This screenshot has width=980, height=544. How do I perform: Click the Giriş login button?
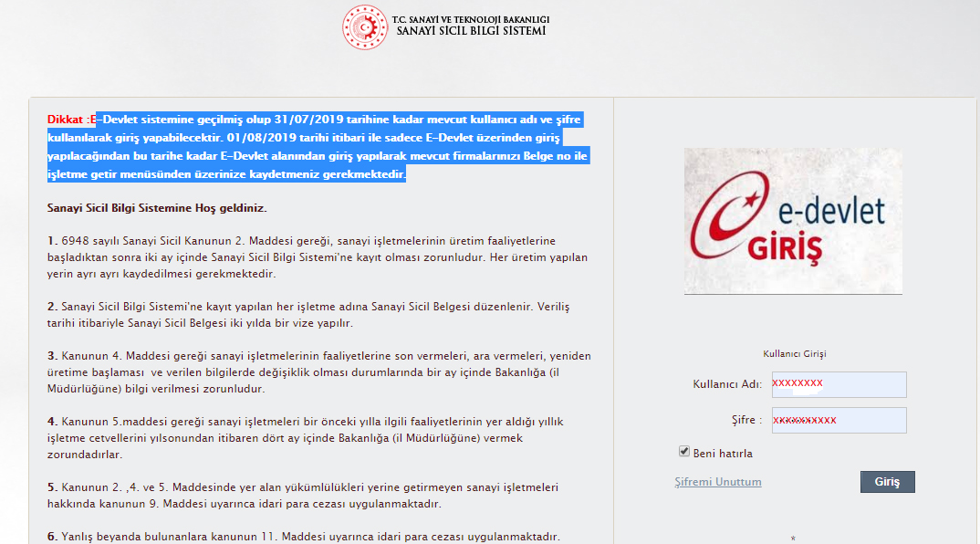point(888,481)
